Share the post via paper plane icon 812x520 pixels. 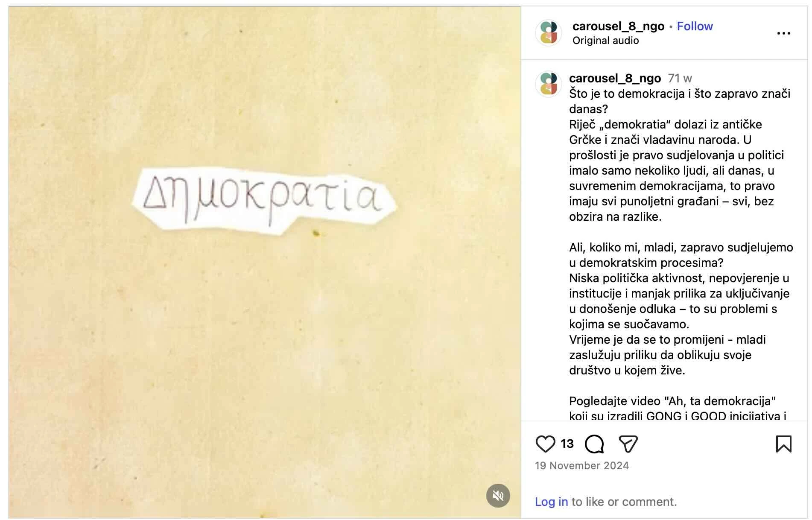628,444
